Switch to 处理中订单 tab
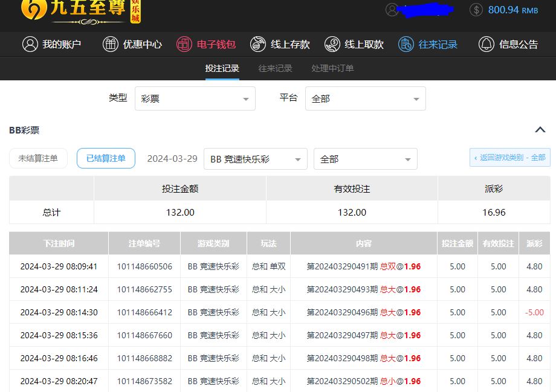 [332, 68]
